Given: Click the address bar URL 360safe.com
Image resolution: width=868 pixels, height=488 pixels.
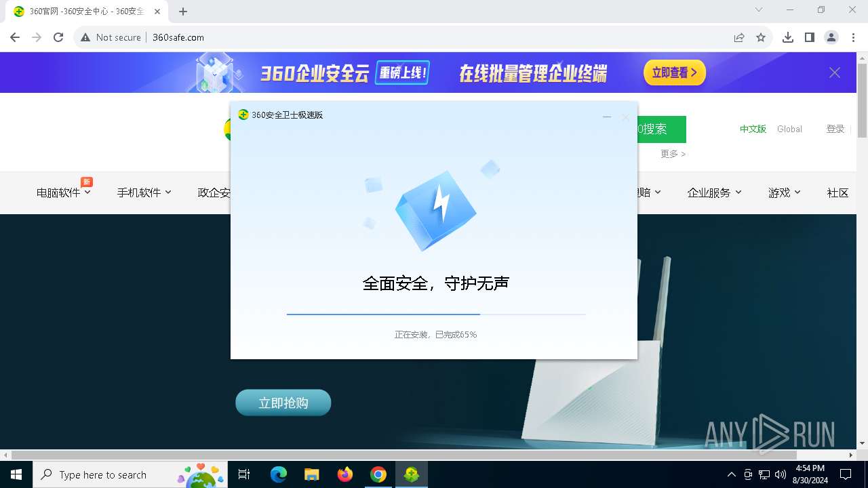Looking at the screenshot, I should (178, 37).
